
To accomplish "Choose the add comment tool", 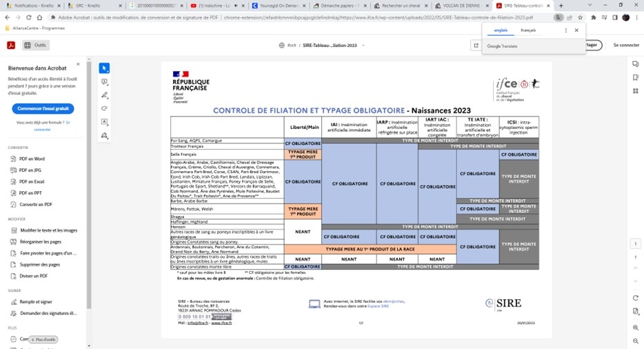I will click(x=104, y=81).
